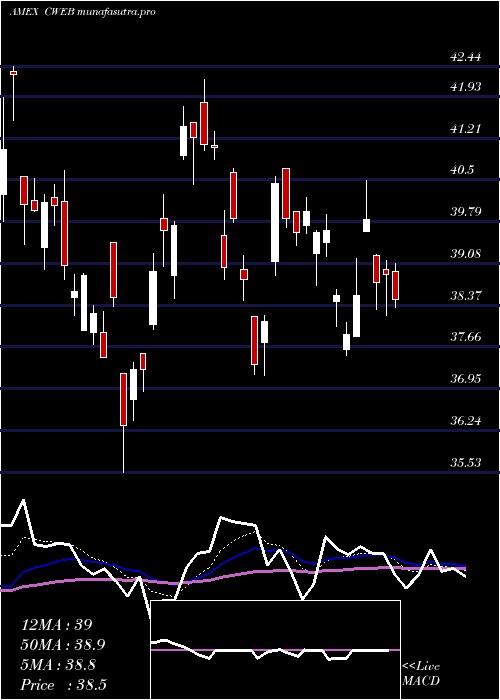This screenshot has height=700, width=500.
Task: Click the 40.5 price axis label
Action: (x=463, y=170)
